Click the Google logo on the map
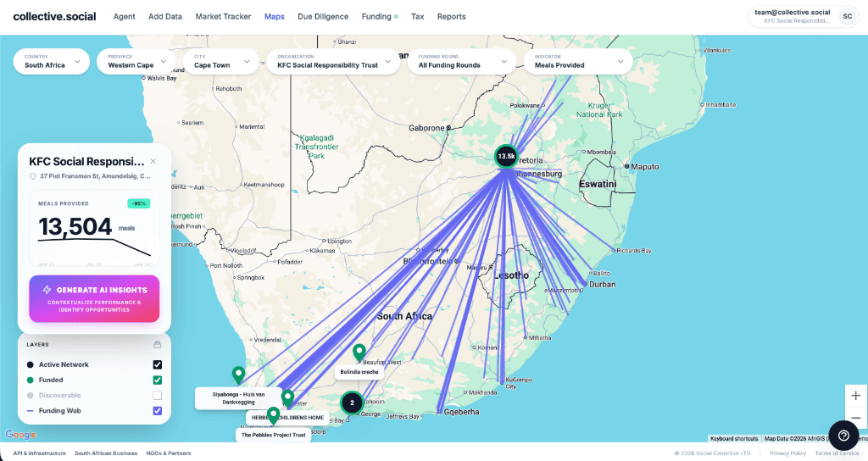This screenshot has width=868, height=461. pyautogui.click(x=21, y=435)
